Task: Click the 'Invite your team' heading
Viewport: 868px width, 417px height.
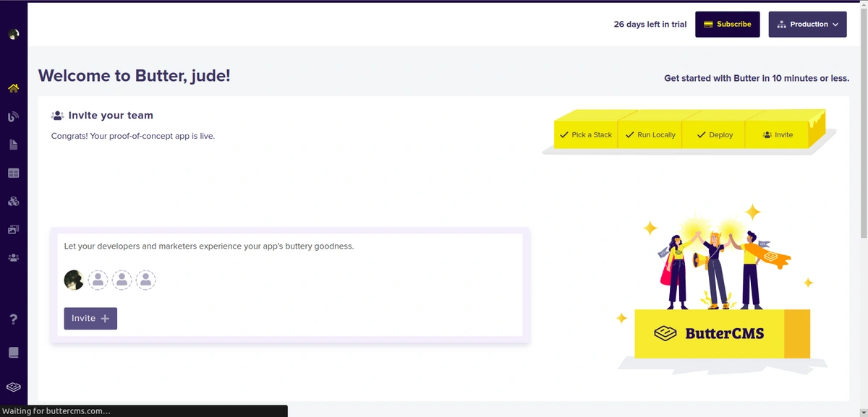Action: [111, 115]
